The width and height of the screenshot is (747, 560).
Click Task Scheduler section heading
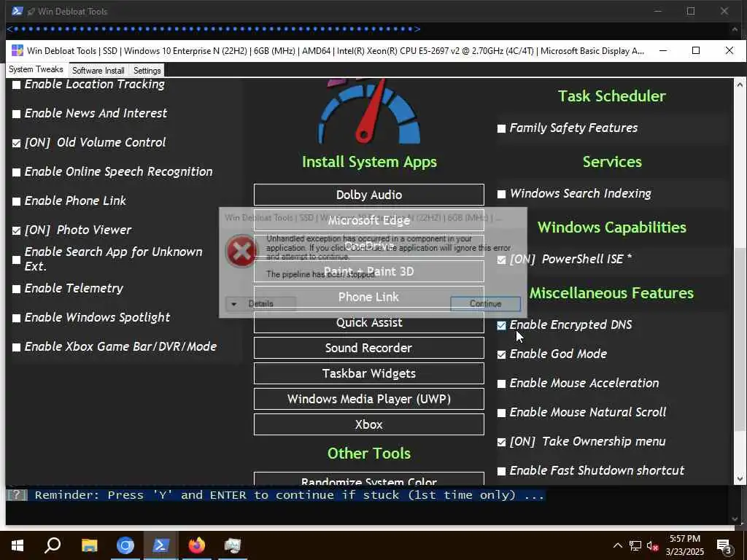click(612, 96)
